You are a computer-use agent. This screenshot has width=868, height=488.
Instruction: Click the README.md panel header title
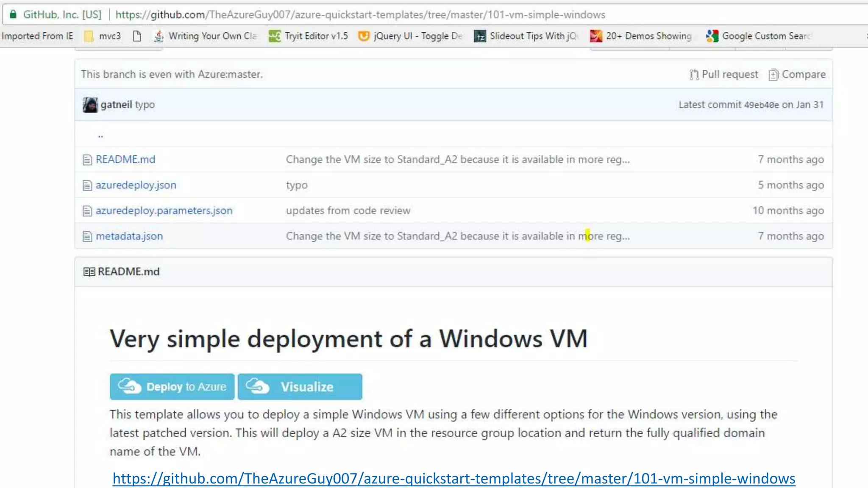(129, 272)
